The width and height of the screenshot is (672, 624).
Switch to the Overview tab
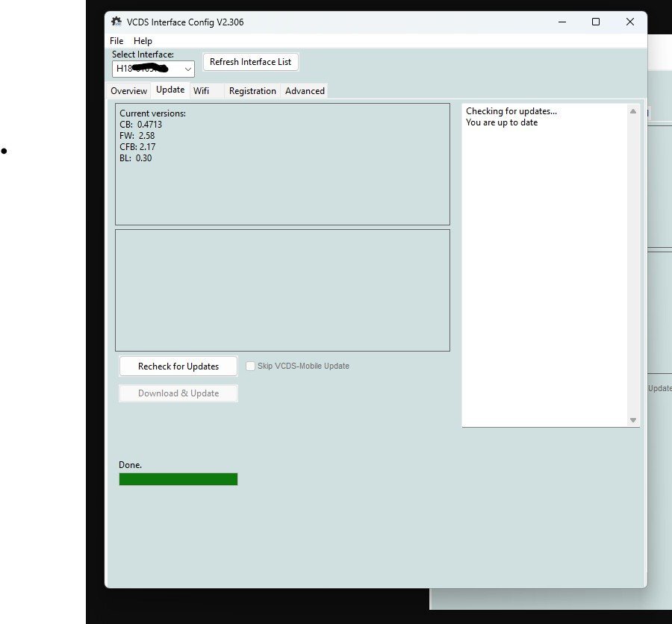pos(128,91)
